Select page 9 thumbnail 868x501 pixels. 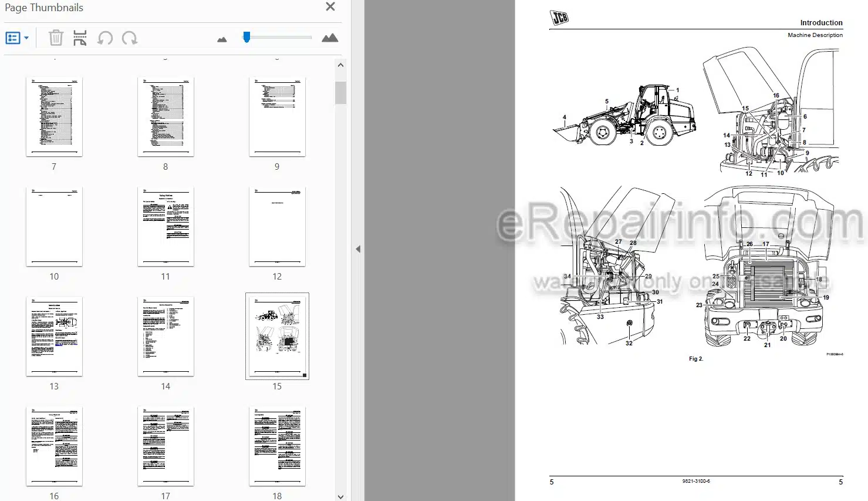tap(277, 117)
